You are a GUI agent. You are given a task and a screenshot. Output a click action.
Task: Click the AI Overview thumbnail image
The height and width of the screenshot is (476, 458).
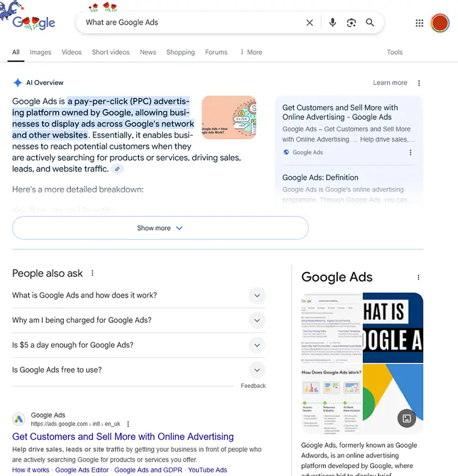coord(229,117)
